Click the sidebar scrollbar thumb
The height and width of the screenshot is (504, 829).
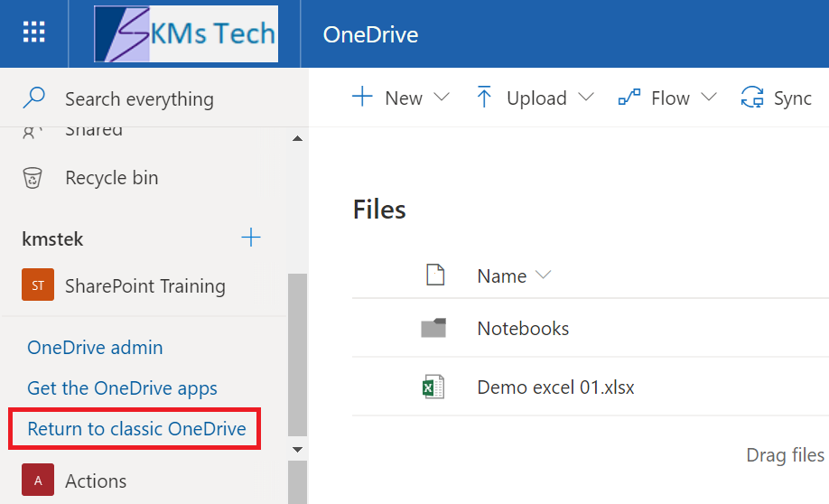[298, 355]
